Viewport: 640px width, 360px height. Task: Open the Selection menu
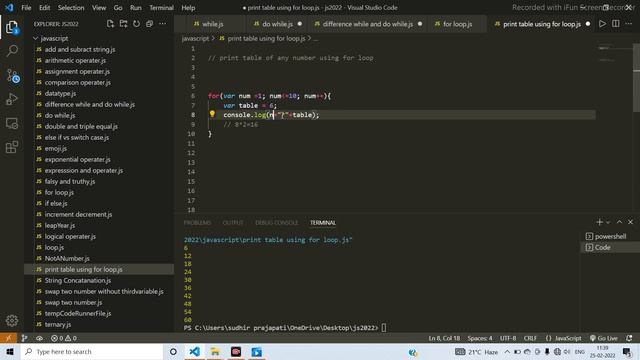(71, 7)
